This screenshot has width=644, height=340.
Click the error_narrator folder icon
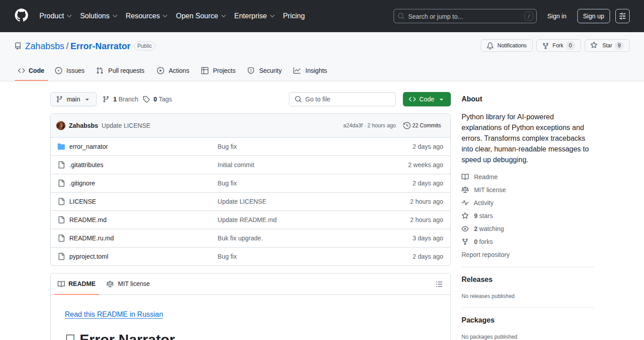61,147
